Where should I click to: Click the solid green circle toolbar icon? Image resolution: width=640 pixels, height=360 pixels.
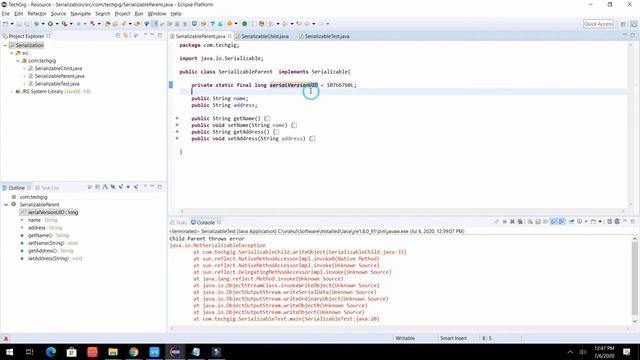pyautogui.click(x=244, y=24)
